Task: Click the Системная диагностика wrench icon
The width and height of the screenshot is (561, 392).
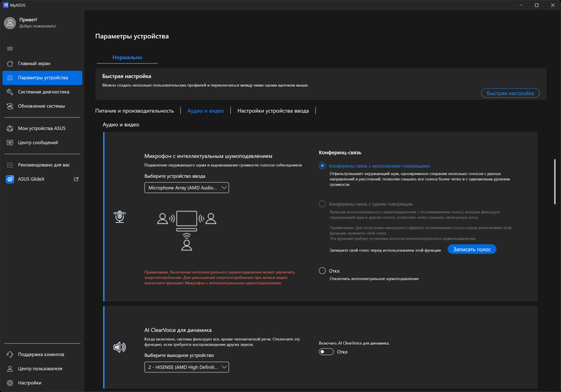Action: 10,92
